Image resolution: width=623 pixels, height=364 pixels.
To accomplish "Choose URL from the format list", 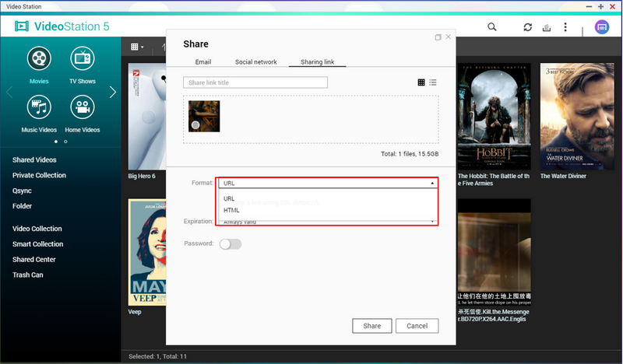I will [x=229, y=198].
